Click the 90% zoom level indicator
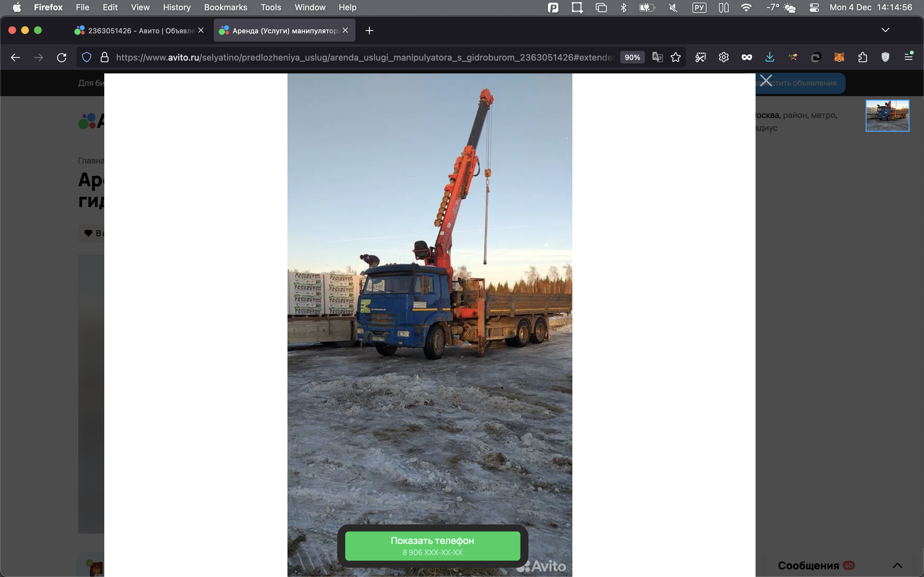 click(x=632, y=57)
